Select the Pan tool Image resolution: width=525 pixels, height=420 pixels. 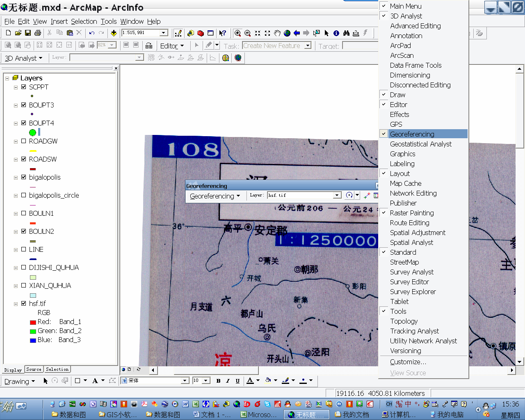[x=276, y=33]
